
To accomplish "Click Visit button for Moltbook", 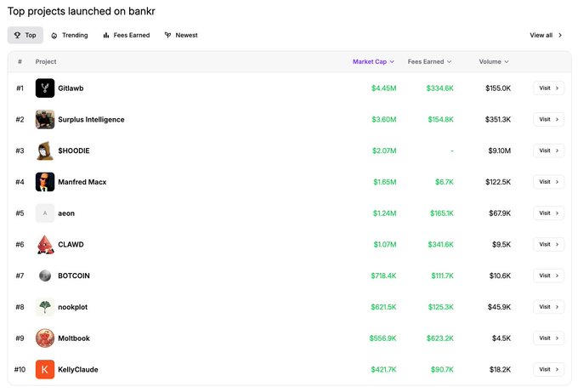I will pos(549,338).
